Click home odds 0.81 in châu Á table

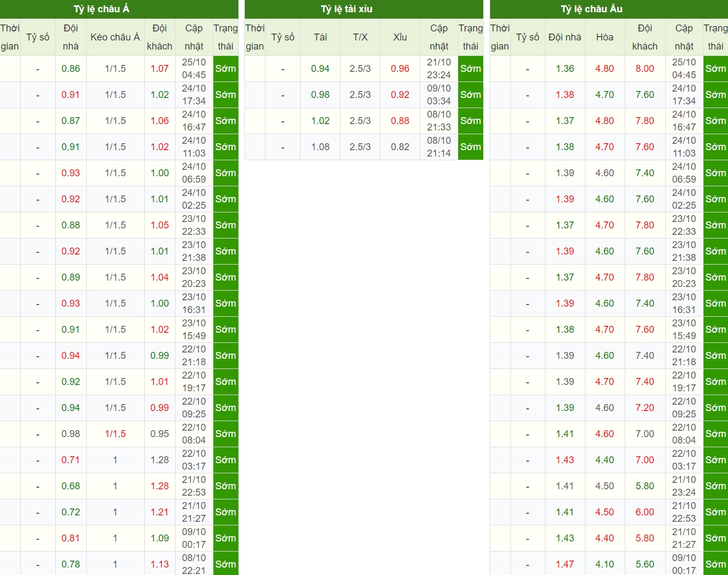tap(71, 538)
